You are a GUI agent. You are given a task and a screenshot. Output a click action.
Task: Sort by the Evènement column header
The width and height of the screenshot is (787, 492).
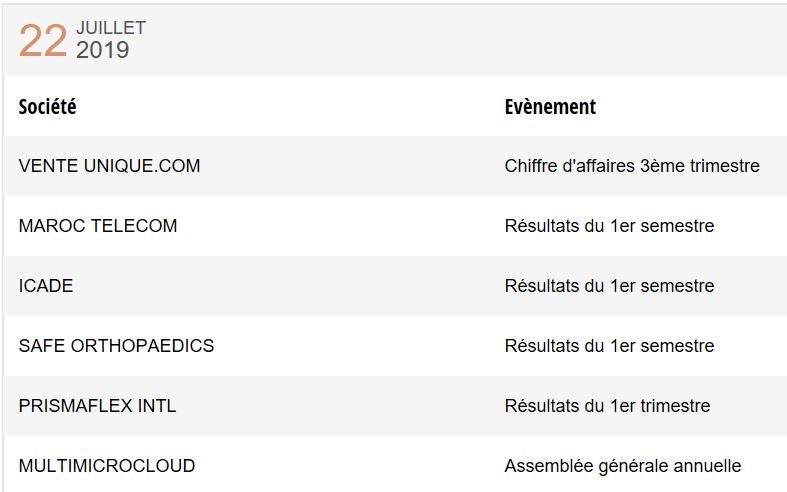pos(550,107)
